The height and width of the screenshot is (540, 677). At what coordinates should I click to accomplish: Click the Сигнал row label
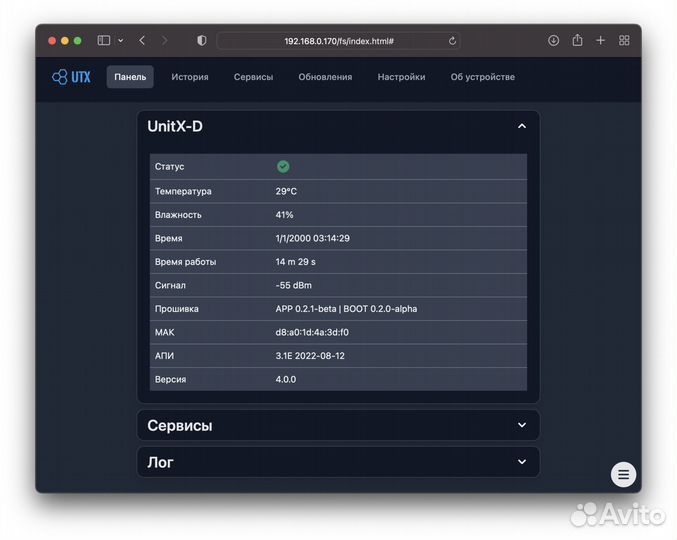pyautogui.click(x=170, y=285)
